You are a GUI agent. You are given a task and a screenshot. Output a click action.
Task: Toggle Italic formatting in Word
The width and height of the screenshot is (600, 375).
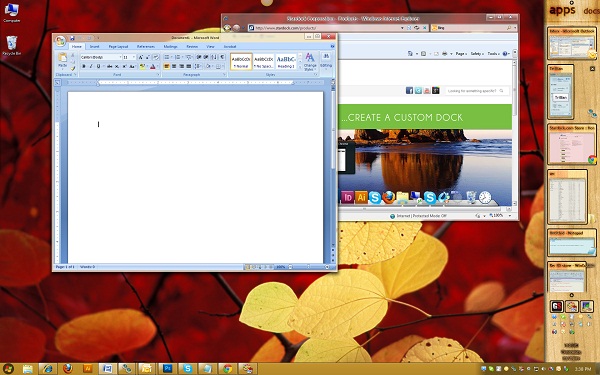tap(91, 67)
